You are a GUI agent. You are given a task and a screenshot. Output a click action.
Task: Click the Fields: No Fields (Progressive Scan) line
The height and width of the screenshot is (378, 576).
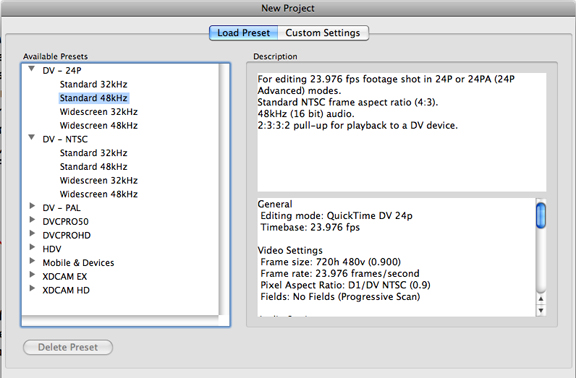[x=340, y=297]
